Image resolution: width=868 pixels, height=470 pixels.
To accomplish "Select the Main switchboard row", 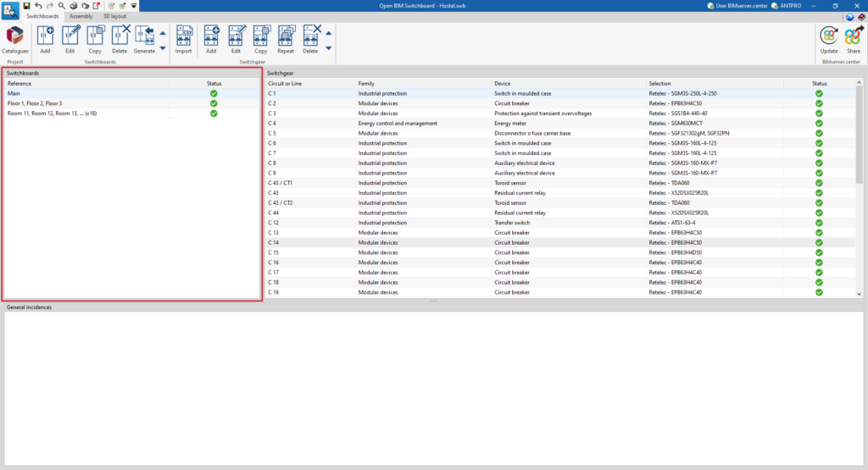I will coord(131,93).
